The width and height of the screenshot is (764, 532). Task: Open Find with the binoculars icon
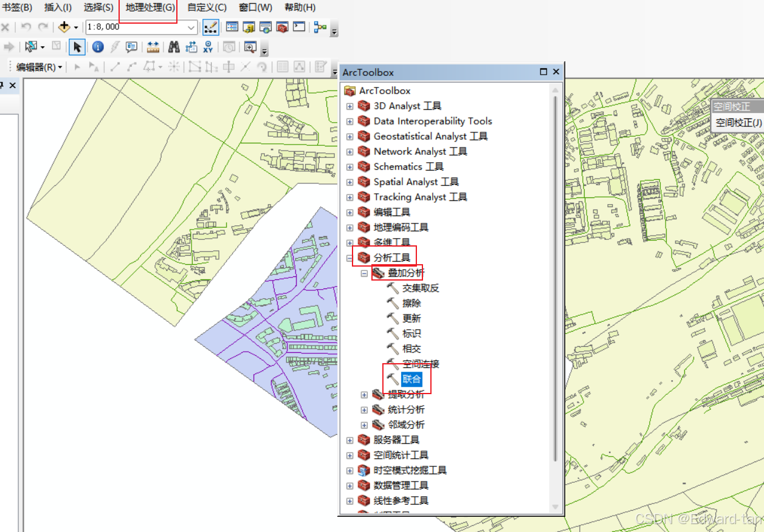click(174, 47)
